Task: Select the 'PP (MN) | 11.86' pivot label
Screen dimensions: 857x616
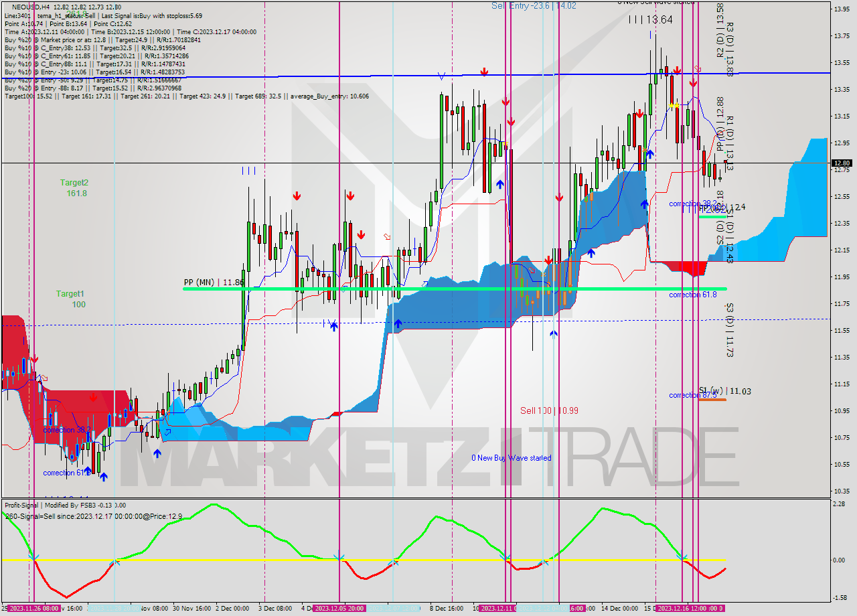Action: (x=214, y=283)
